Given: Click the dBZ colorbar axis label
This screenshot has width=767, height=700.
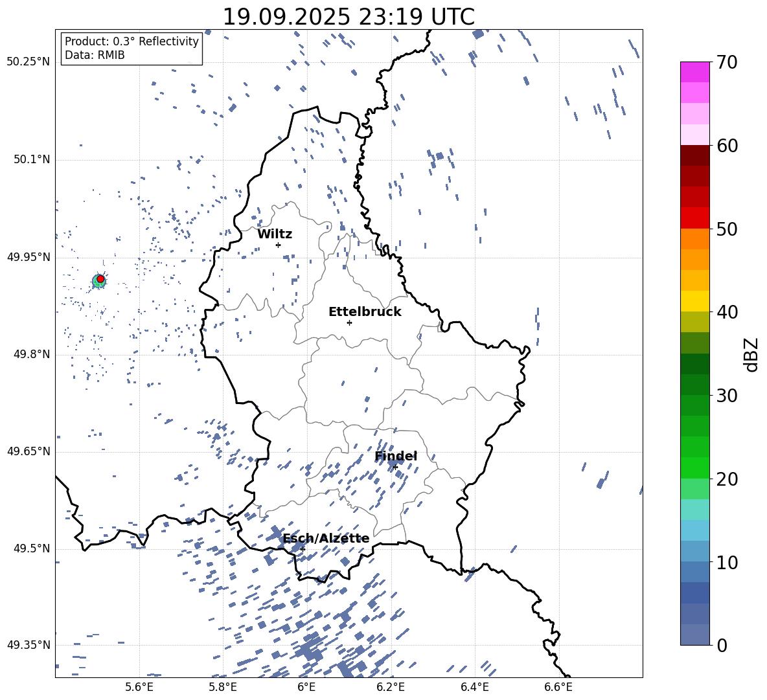Looking at the screenshot, I should (752, 354).
